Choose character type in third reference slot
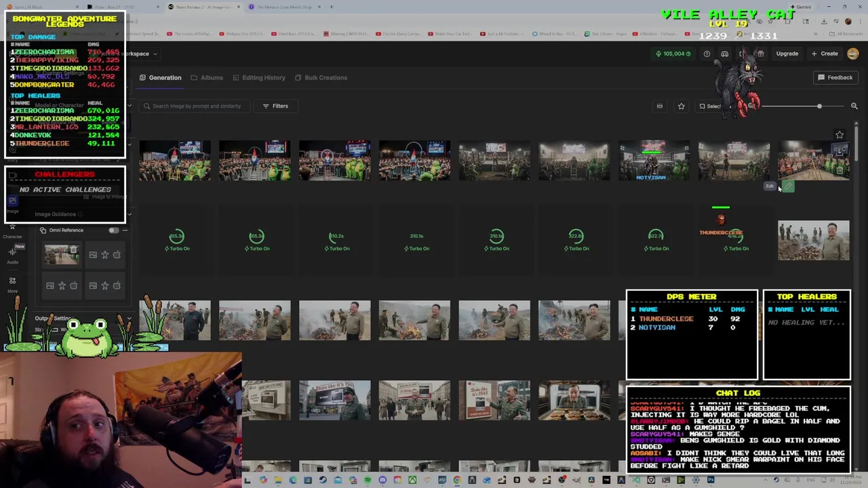The image size is (868, 488). pos(62,286)
